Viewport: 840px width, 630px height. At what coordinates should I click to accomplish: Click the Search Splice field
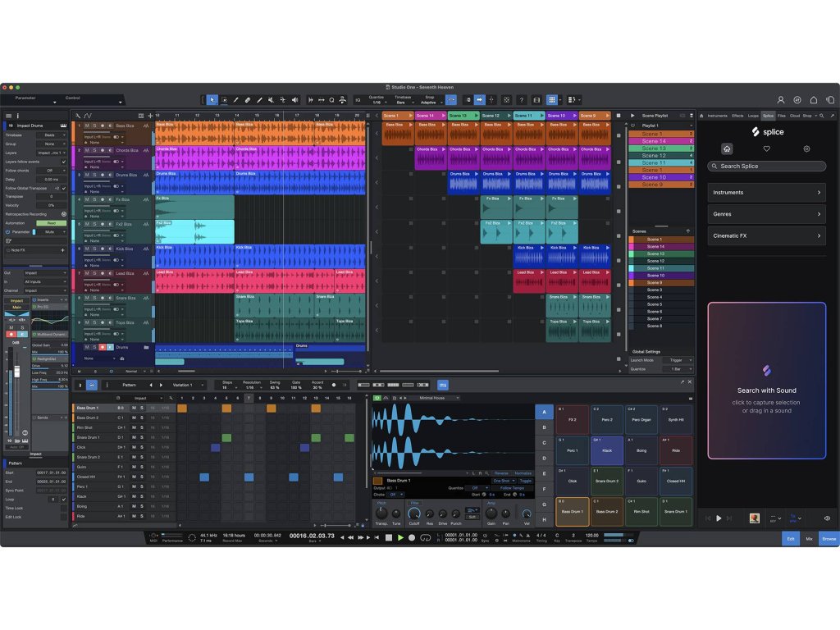pos(767,166)
